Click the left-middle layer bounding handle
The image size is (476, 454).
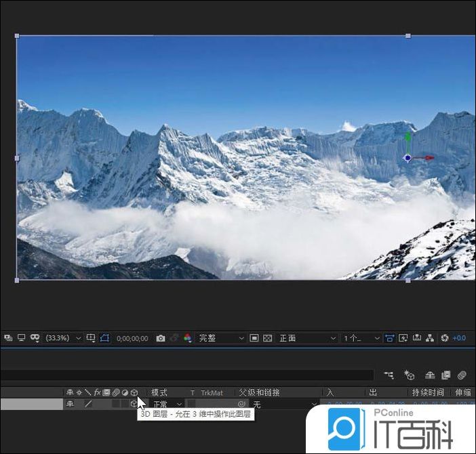[17, 158]
